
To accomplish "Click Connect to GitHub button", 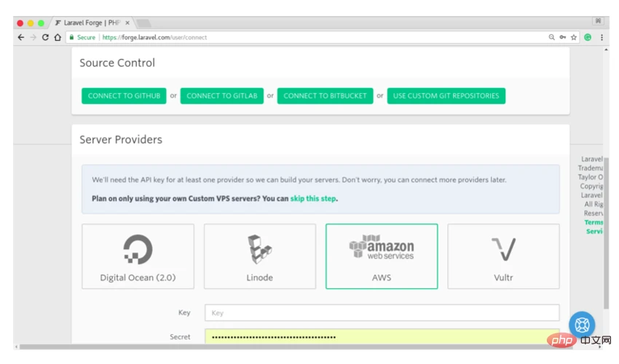I will 124,95.
